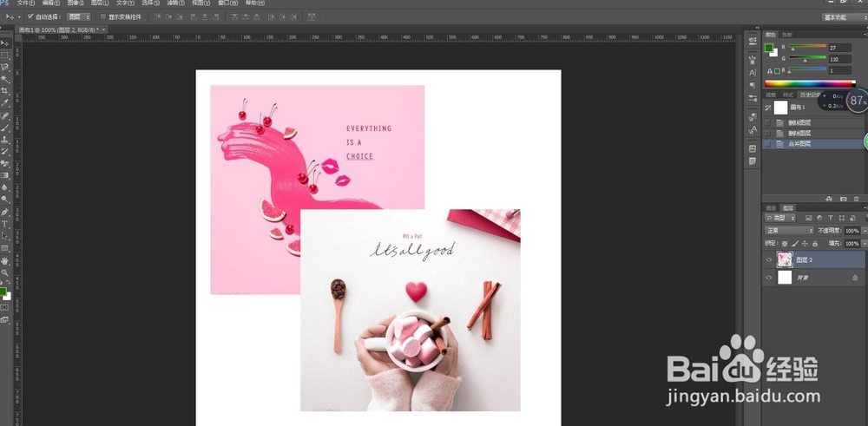868x426 pixels.
Task: Open the 填充 fill arrow dropdown
Action: pos(865,244)
